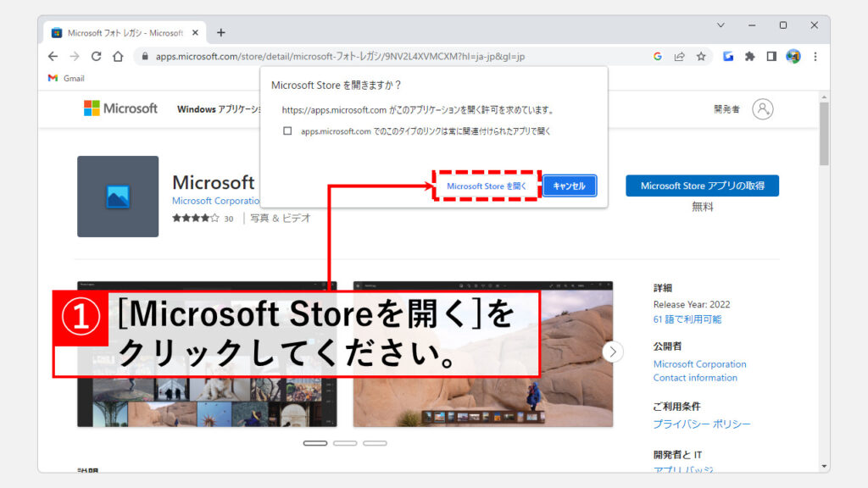Open the Extensions puzzle piece menu

749,57
